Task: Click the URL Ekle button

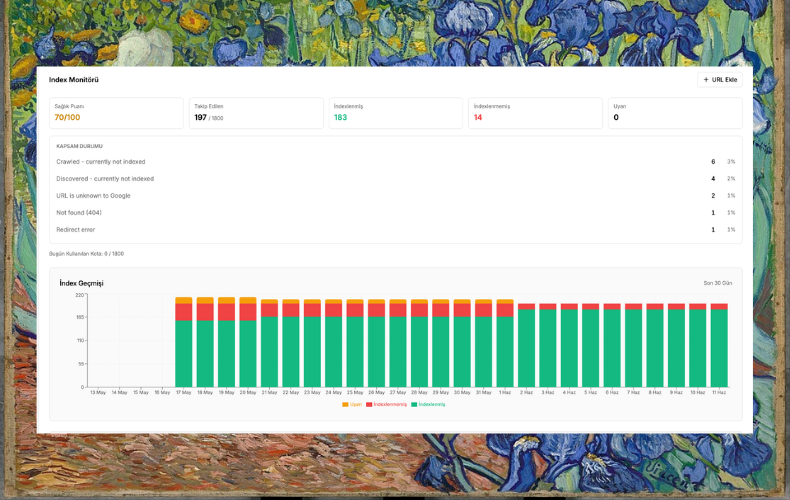Action: [719, 80]
